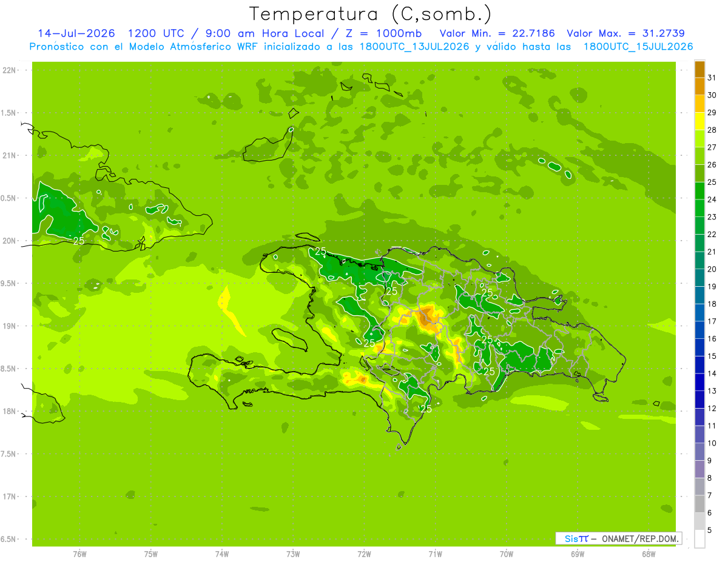Click longitude label "70W"
The height and width of the screenshot is (562, 728).
point(507,554)
